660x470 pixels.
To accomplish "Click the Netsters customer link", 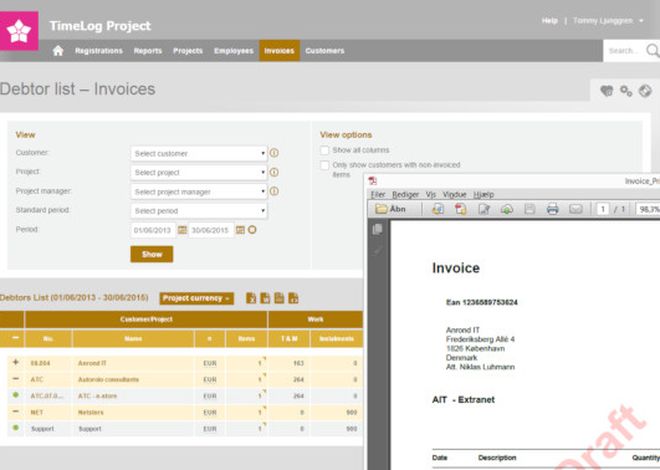I will 90,412.
